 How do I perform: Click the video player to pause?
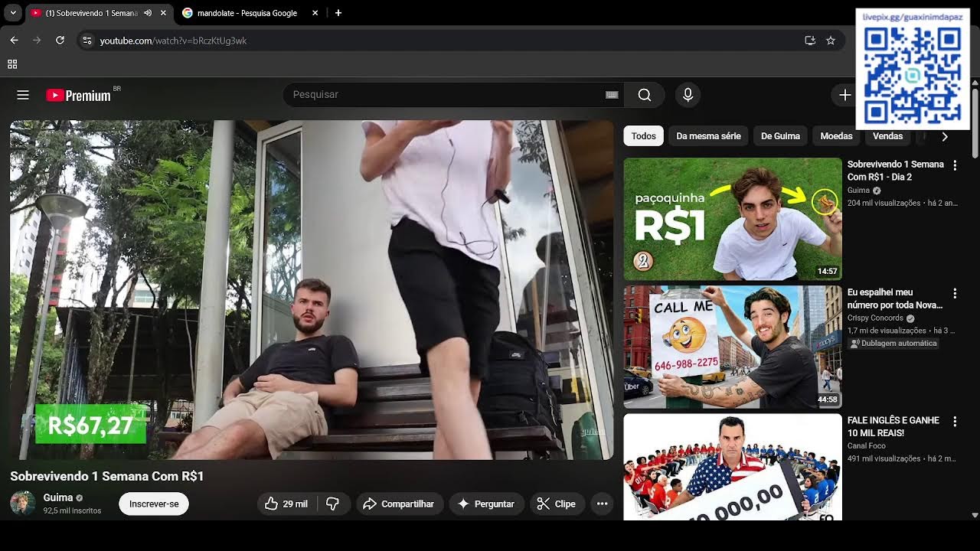pos(312,290)
